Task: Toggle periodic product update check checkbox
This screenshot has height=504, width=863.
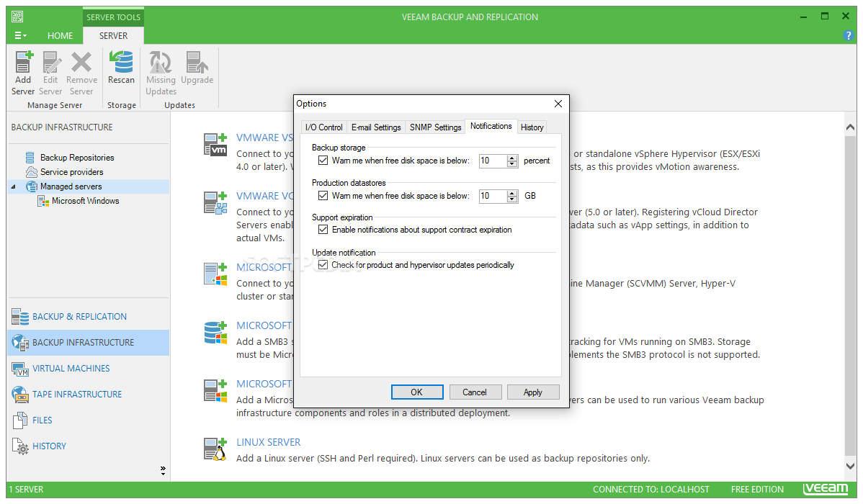Action: [323, 265]
